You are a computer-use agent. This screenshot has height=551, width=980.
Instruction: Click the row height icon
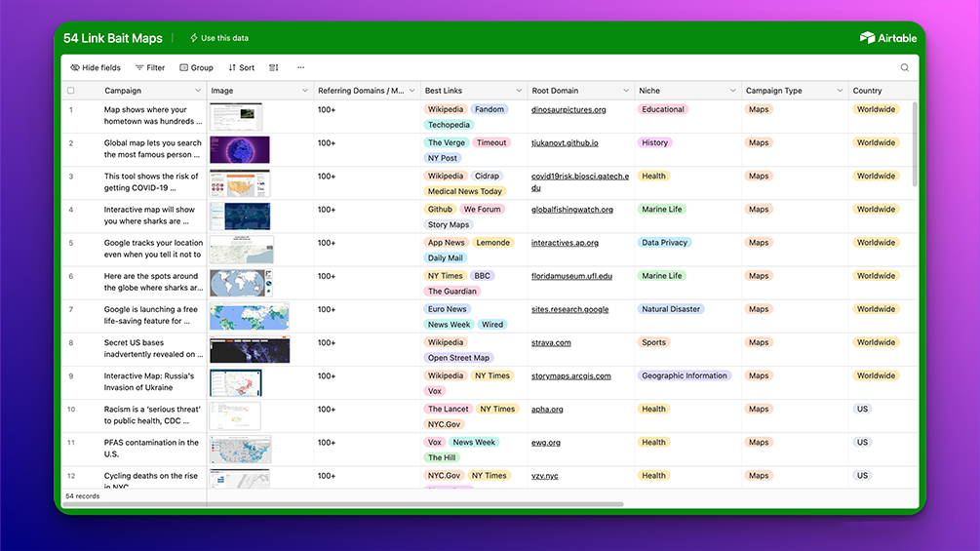tap(274, 67)
